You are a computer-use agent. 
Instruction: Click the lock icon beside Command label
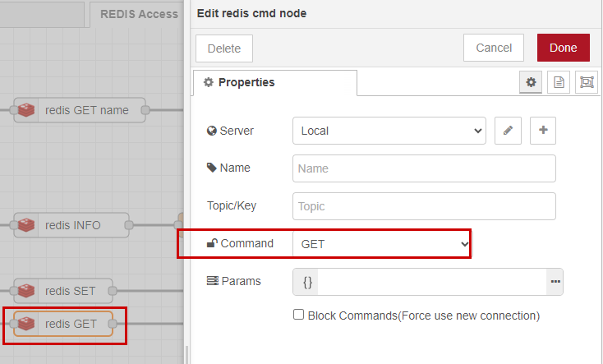point(212,243)
